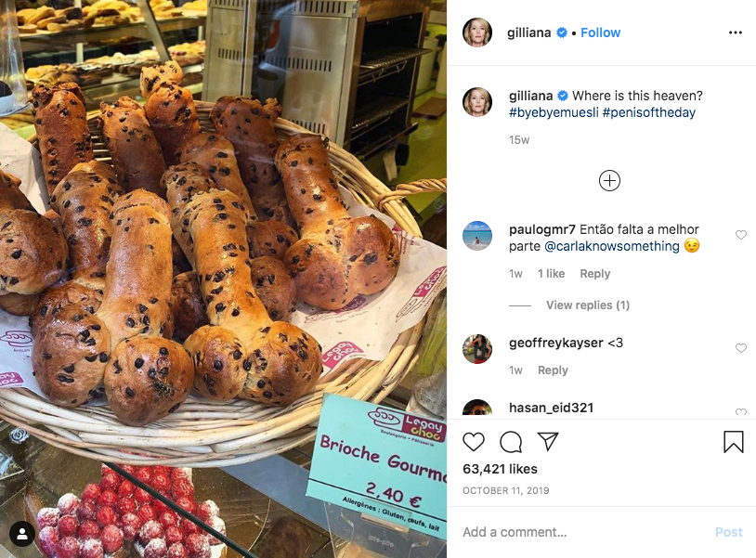View the 63,421 likes list
The width and height of the screenshot is (756, 558).
click(500, 469)
